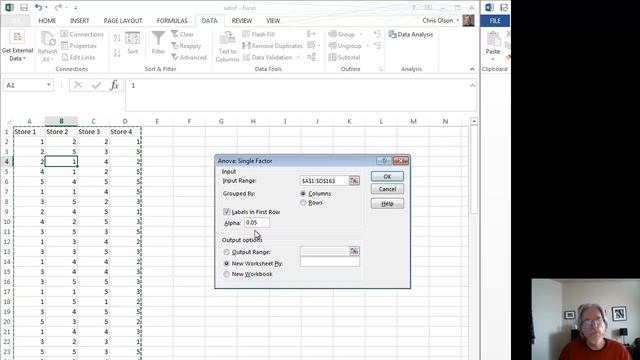Select column E header
Image resolution: width=640 pixels, height=360 pixels.
157,121
